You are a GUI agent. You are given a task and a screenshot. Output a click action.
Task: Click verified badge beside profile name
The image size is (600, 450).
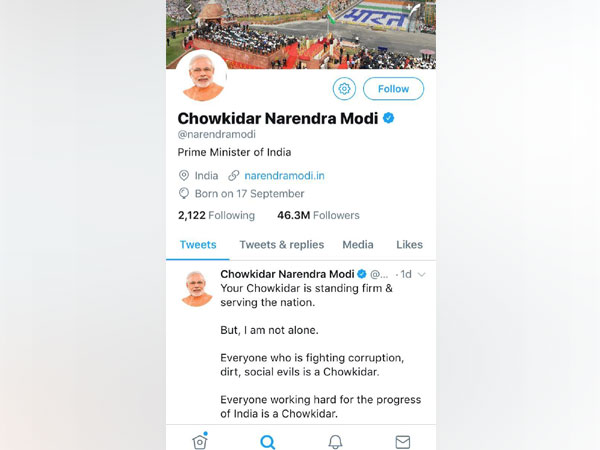(x=388, y=118)
